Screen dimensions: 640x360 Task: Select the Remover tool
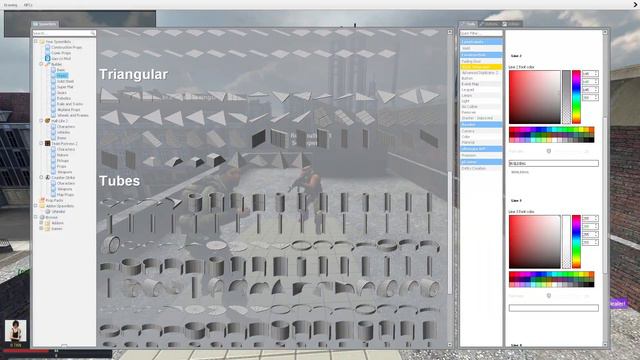481,112
